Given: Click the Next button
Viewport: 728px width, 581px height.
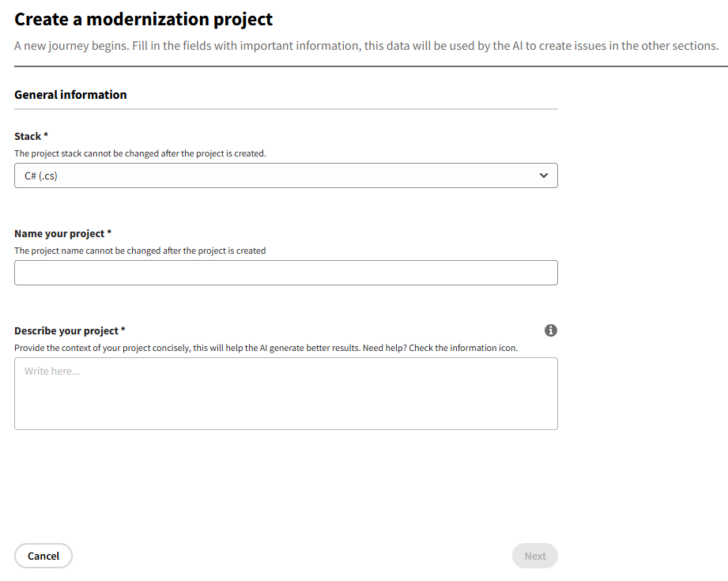Looking at the screenshot, I should (x=535, y=556).
